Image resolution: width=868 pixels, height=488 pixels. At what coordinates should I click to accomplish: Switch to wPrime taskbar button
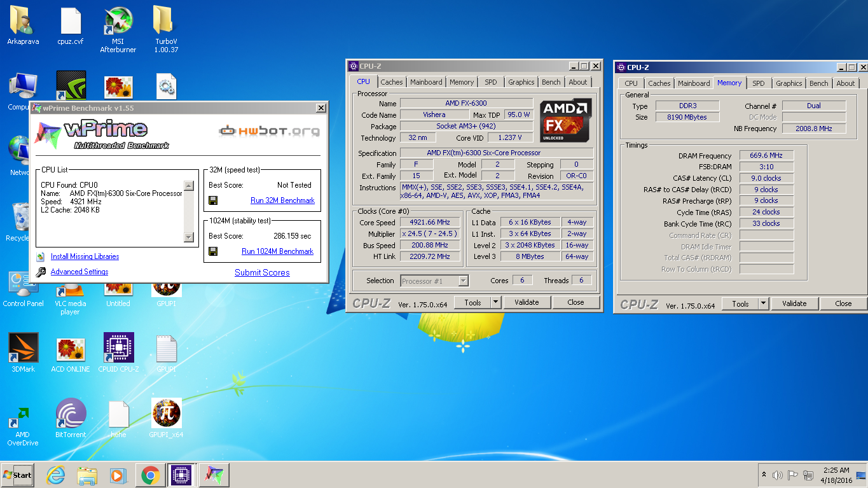214,475
